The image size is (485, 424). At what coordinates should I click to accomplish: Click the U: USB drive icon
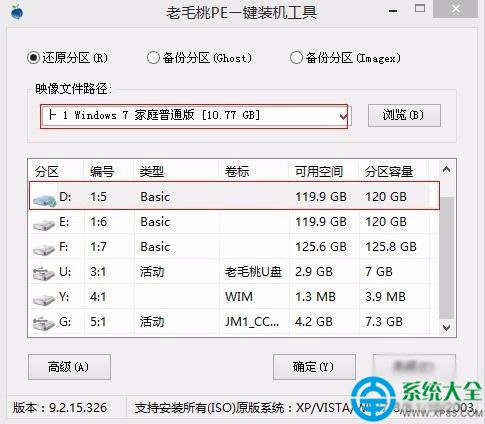(44, 273)
